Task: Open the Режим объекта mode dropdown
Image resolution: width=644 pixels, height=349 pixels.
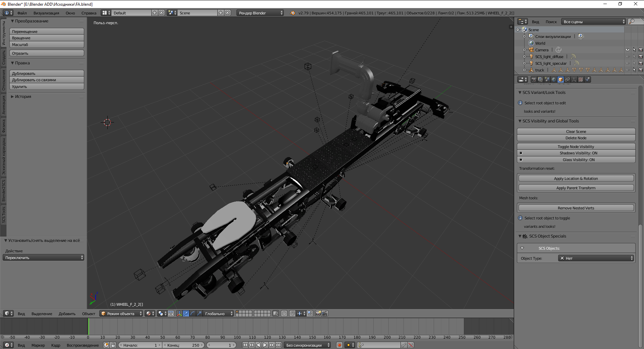Action: pyautogui.click(x=121, y=313)
